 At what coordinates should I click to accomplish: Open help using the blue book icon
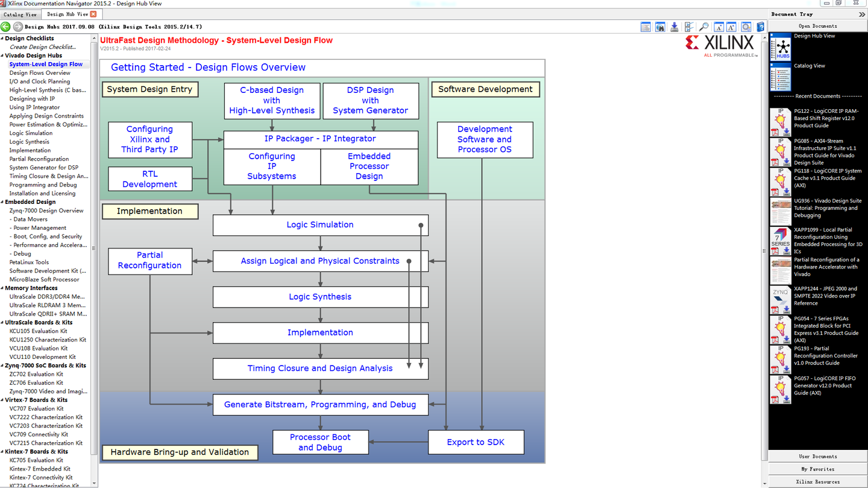760,27
